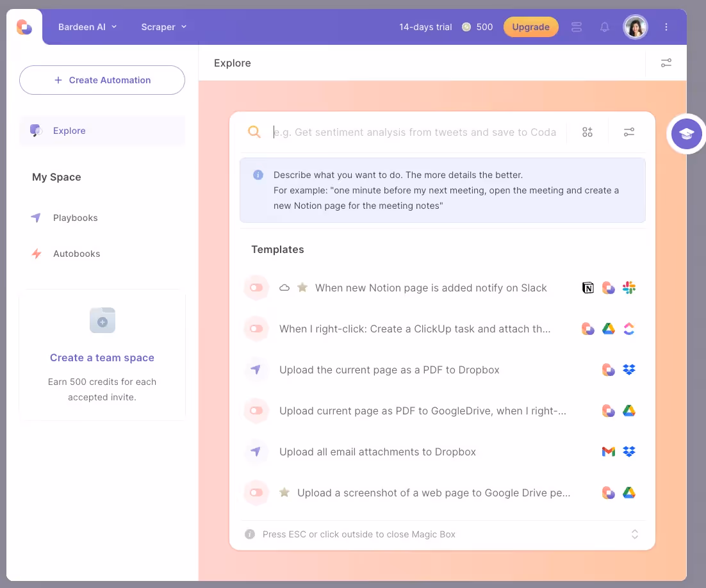Open the Bardeen AI dropdown menu
The height and width of the screenshot is (588, 706).
click(x=87, y=27)
